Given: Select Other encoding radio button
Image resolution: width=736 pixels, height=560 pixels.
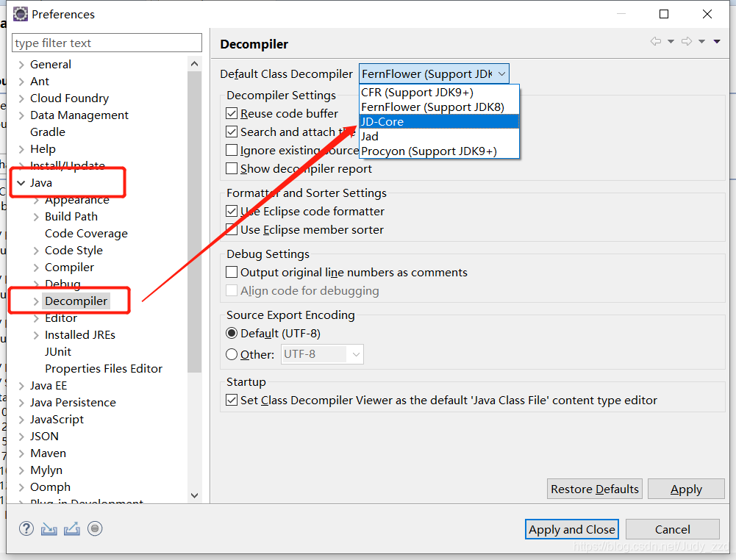Looking at the screenshot, I should tap(232, 354).
